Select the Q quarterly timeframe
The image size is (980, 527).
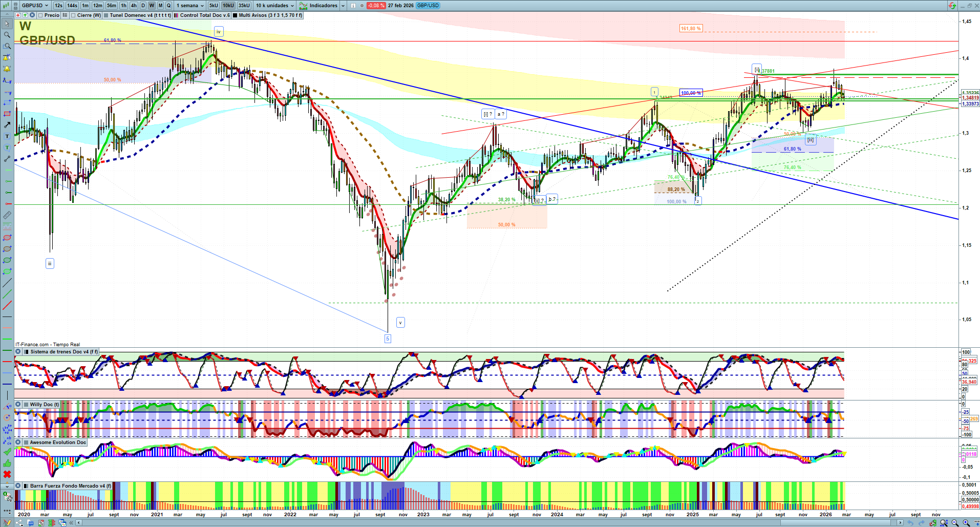pos(168,6)
